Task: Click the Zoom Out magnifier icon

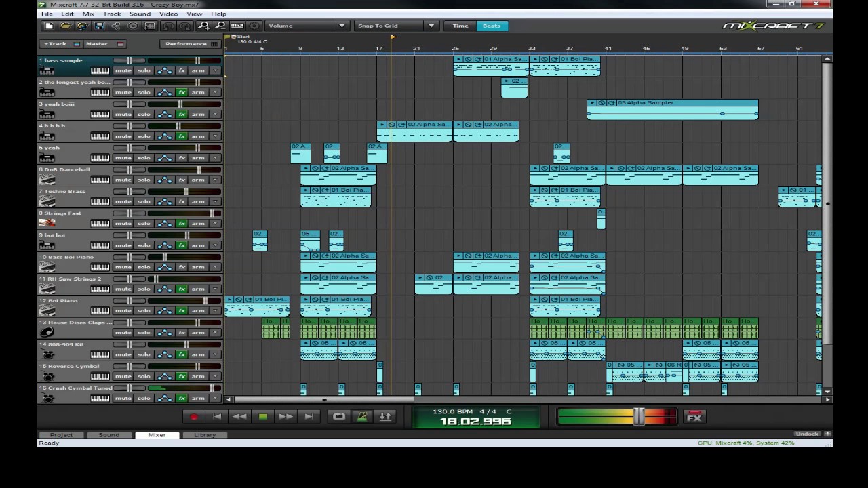Action: coord(220,26)
